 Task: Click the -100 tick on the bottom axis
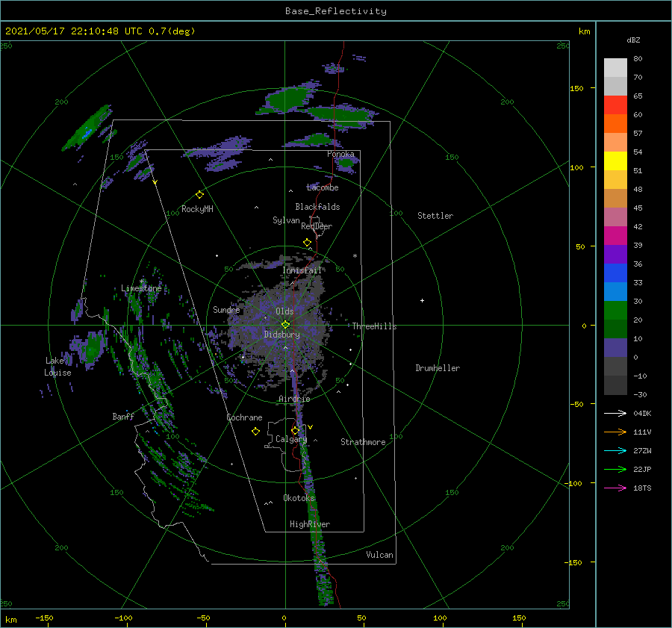click(123, 618)
